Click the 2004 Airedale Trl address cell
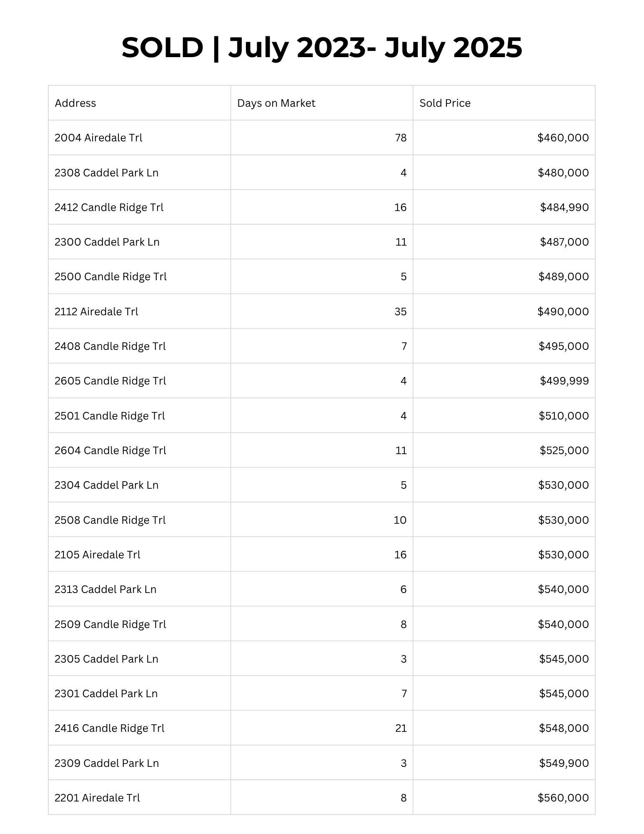644x834 pixels. coord(98,138)
